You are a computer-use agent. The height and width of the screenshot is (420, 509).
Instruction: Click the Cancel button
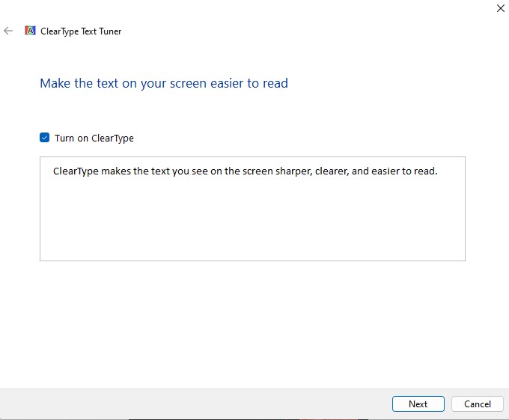pos(478,404)
